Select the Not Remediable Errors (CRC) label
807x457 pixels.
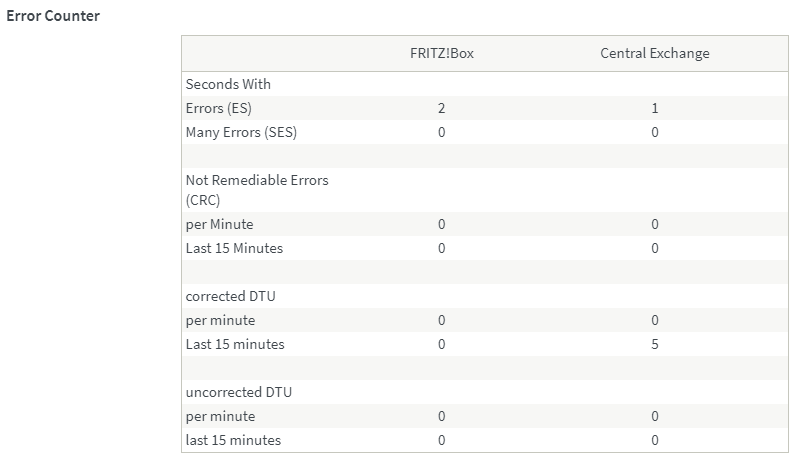tap(257, 190)
